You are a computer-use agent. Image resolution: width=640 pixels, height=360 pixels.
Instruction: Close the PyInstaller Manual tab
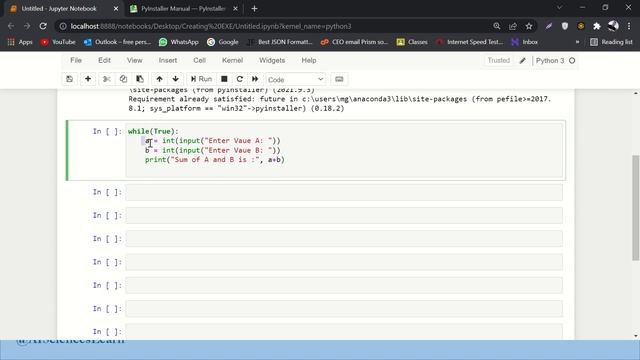point(235,9)
